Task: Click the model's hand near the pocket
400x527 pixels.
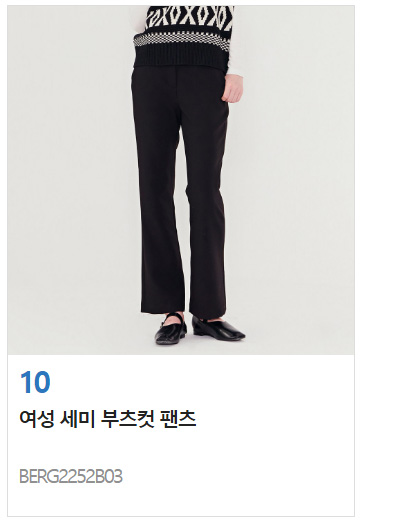Action: click(x=232, y=88)
